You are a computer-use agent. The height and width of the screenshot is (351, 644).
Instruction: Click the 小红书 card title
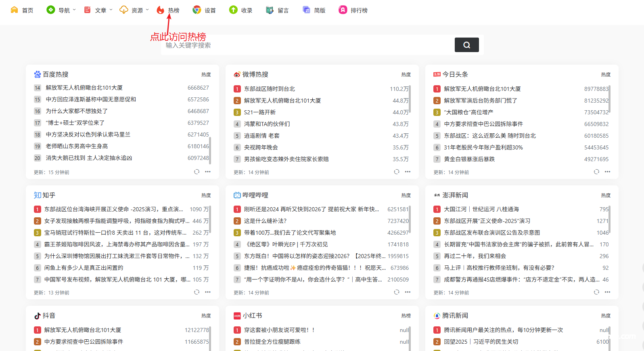252,315
